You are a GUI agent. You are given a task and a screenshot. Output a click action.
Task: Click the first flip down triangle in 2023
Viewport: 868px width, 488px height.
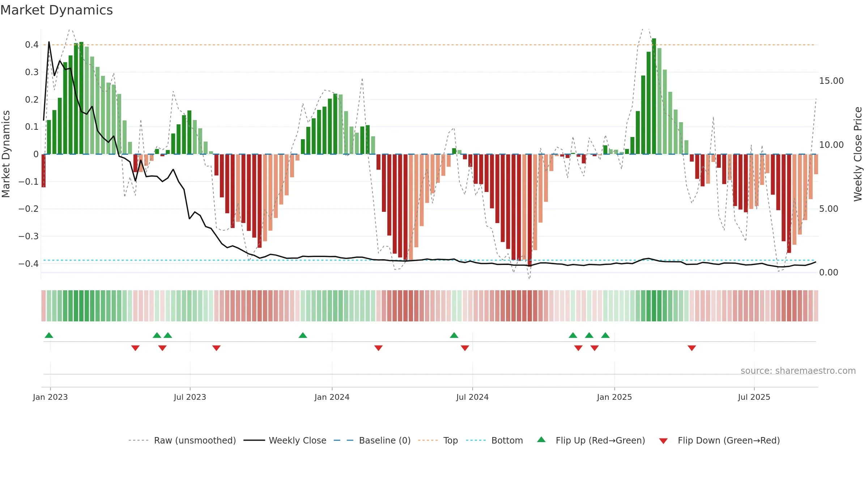[x=135, y=348]
